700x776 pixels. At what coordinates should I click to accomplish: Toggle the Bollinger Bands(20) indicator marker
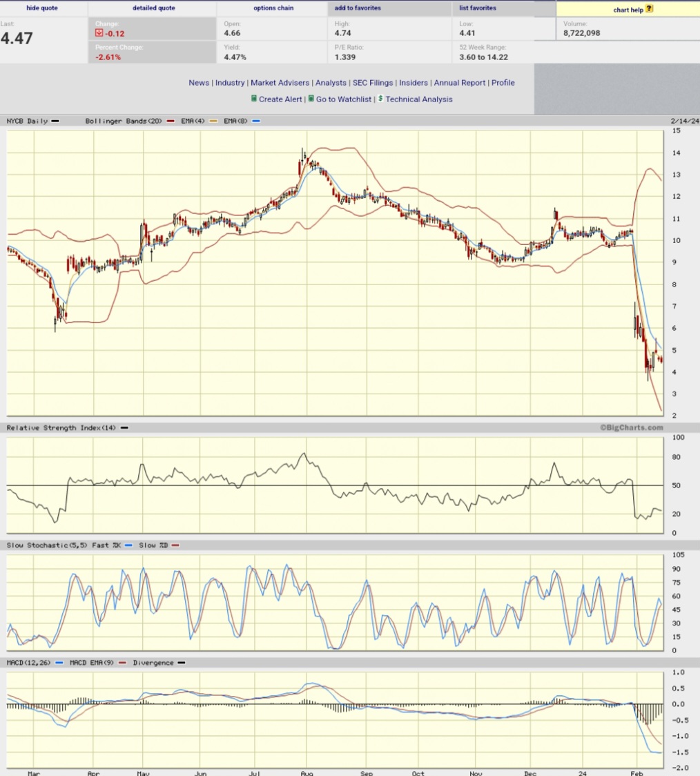point(171,121)
